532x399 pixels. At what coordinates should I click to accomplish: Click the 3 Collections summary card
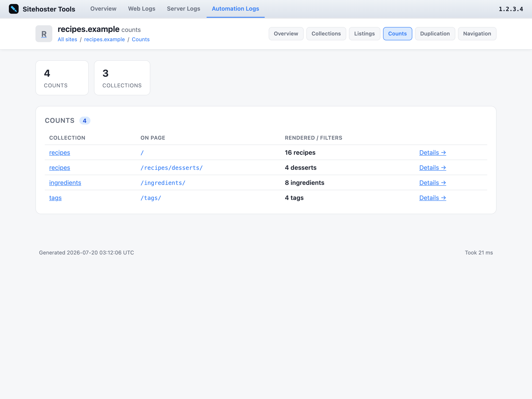(x=122, y=78)
